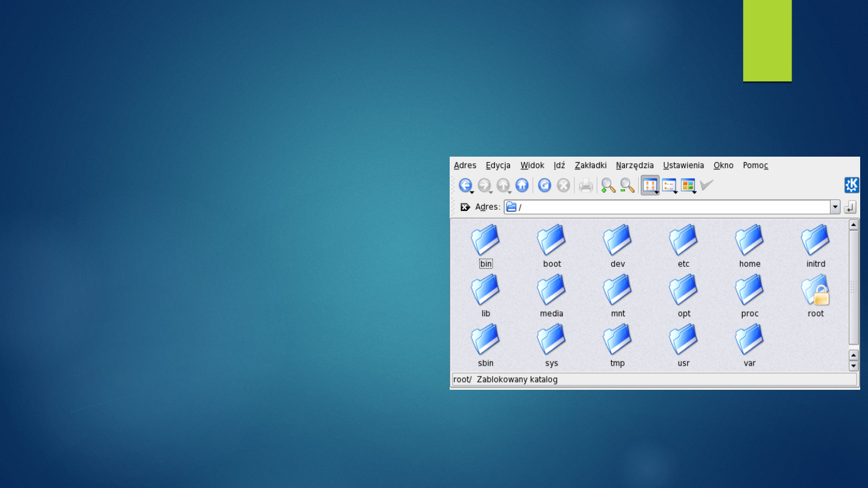The image size is (868, 488).
Task: Switch to the list tree view mode
Action: [x=670, y=186]
